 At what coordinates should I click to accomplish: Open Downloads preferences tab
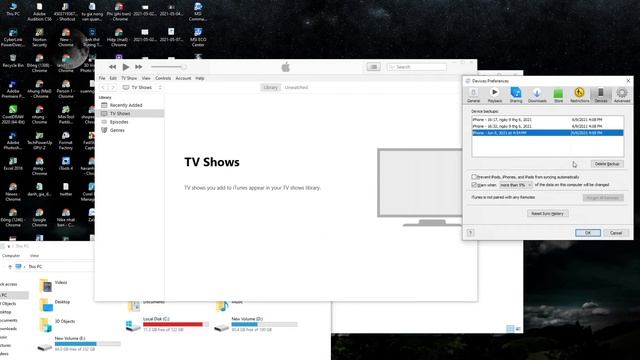(x=537, y=95)
